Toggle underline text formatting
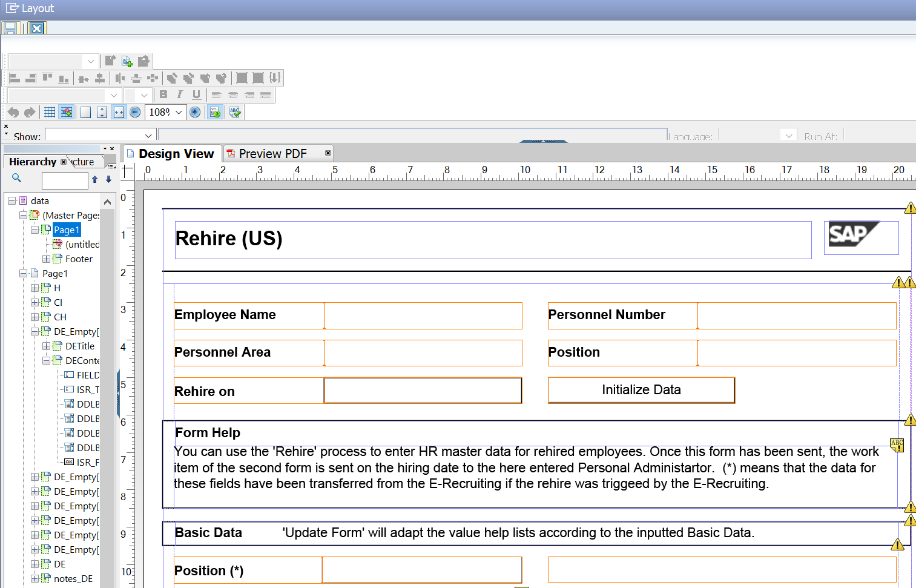916x588 pixels. (x=194, y=94)
